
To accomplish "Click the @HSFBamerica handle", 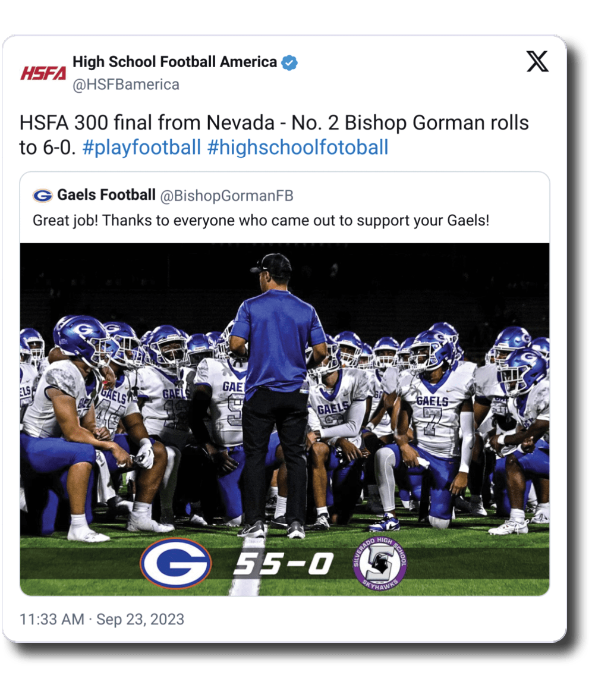I will point(125,84).
